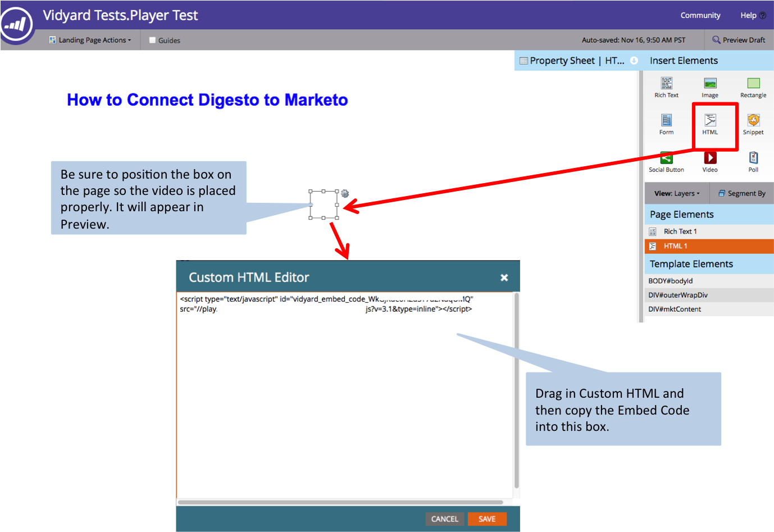Select the Video insert element
The width and height of the screenshot is (774, 532).
pyautogui.click(x=710, y=162)
